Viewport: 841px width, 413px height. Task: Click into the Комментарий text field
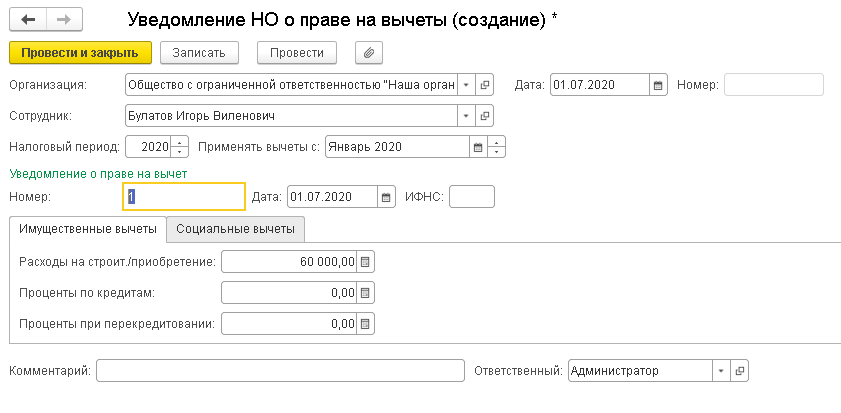click(280, 371)
